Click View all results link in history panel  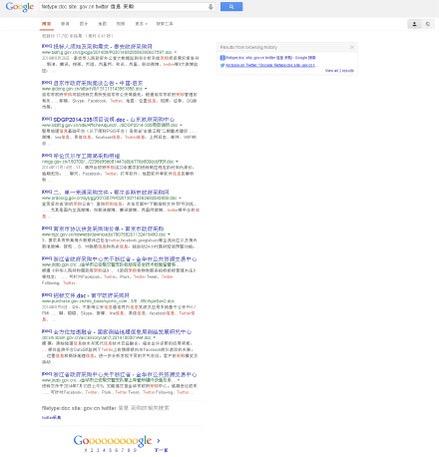click(x=339, y=71)
